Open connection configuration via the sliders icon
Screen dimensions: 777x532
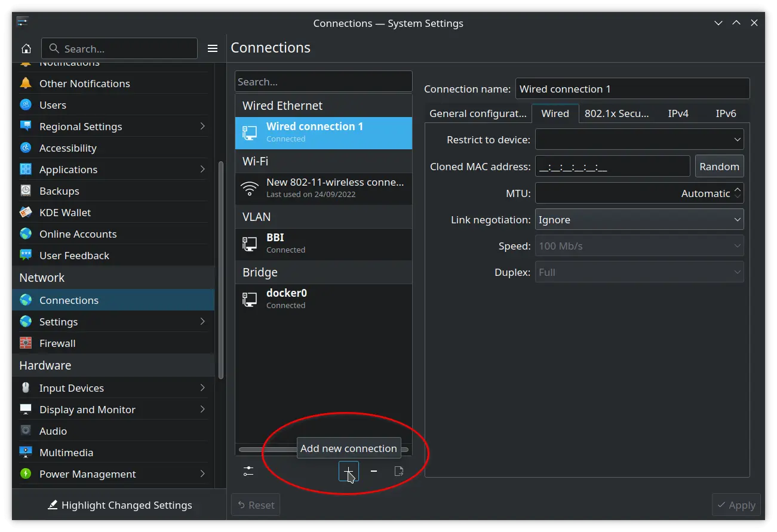tap(248, 472)
